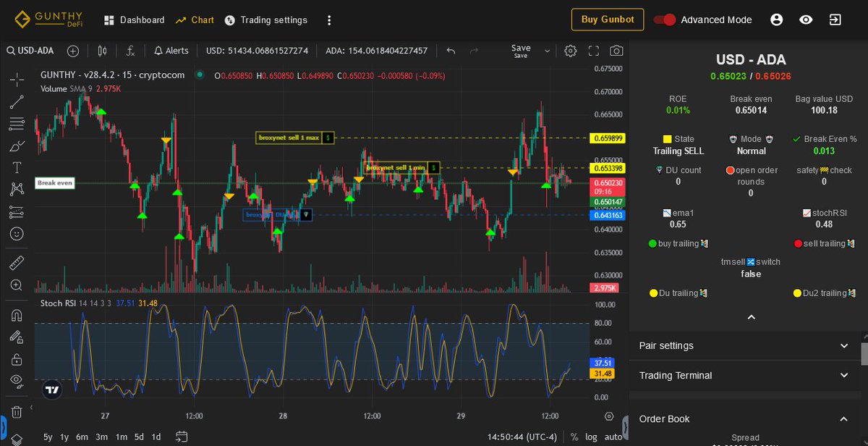Select the 6m time range
The image size is (868, 446).
pos(82,437)
